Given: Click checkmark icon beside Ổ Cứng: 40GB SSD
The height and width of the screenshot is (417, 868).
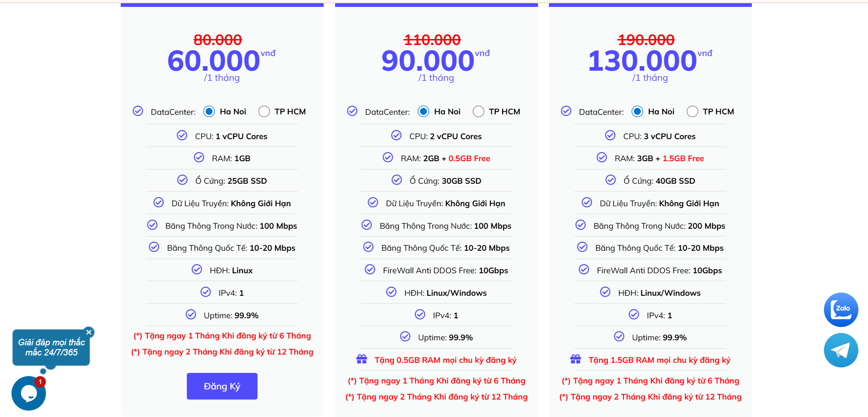Looking at the screenshot, I should (610, 180).
